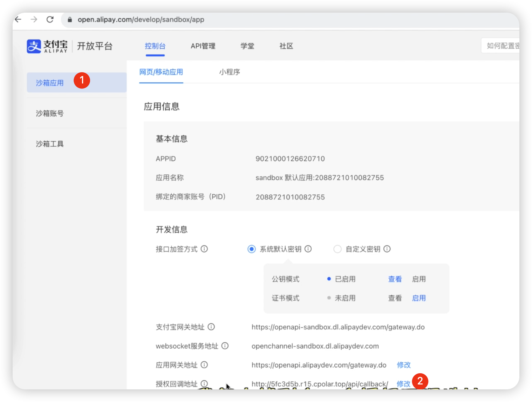The width and height of the screenshot is (532, 402).
Task: Click PID value 2088721010082755
Action: tap(290, 197)
